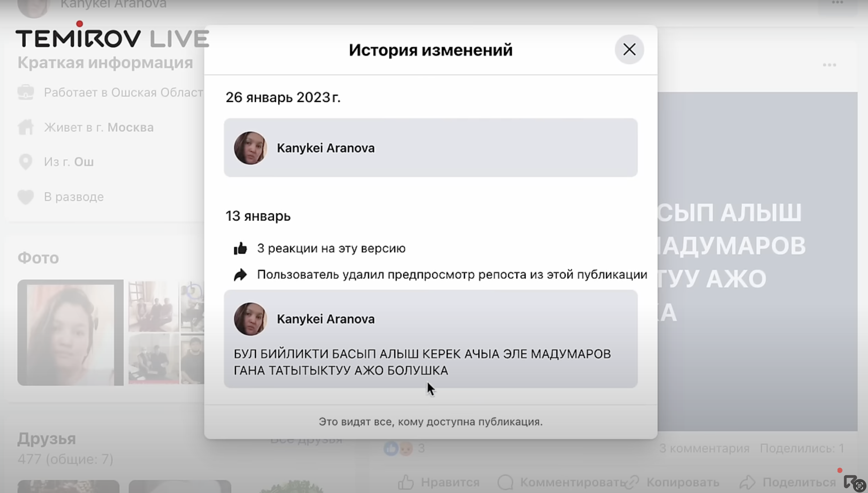
Task: Open Kanykei Aranova's avatar in the 13 январь entry
Action: 251,319
